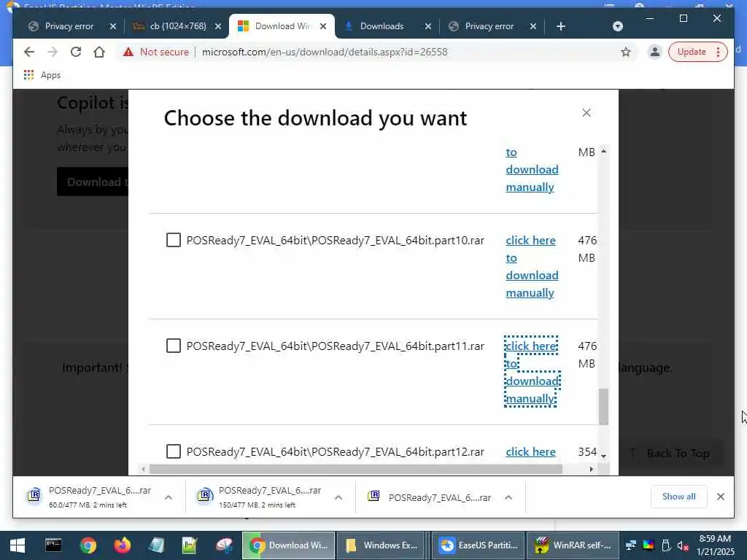This screenshot has width=747, height=560.
Task: Check the part11.rar checkbox
Action: tap(174, 346)
